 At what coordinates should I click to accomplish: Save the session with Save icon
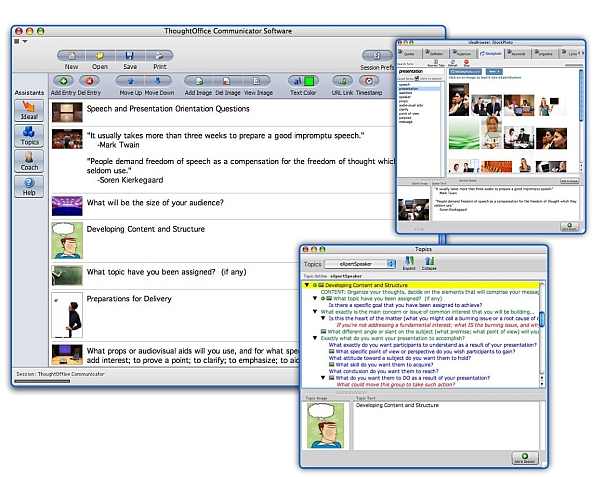click(x=130, y=56)
